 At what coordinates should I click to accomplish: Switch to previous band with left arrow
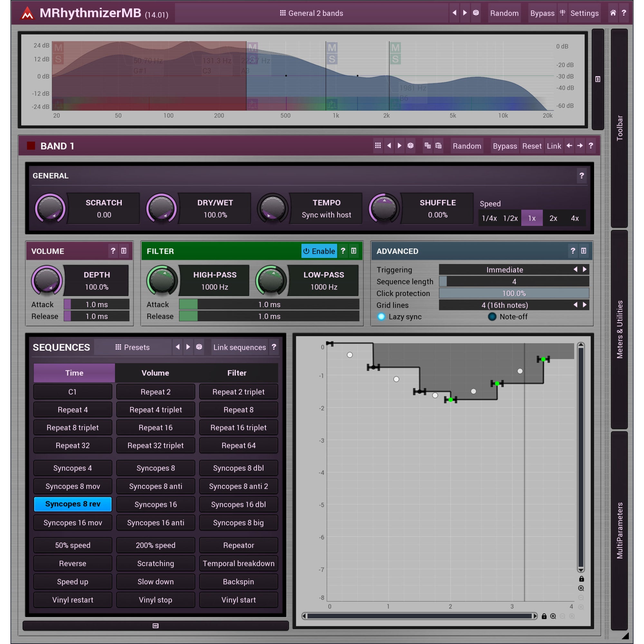[569, 146]
